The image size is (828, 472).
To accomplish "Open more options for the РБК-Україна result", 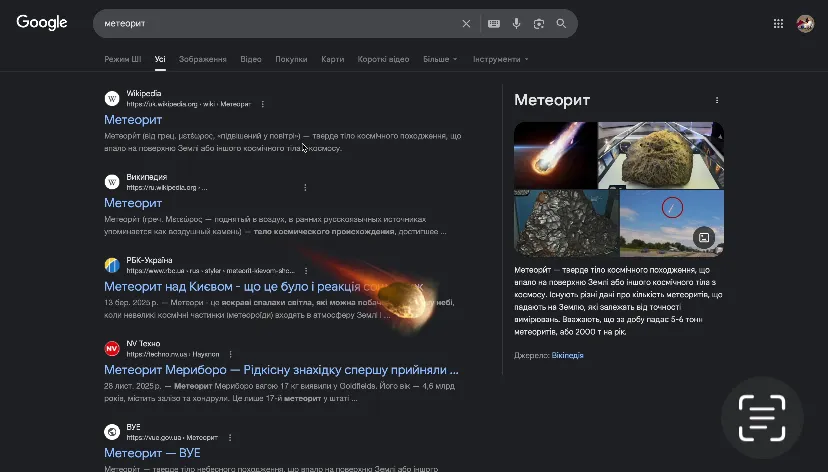I will click(x=306, y=271).
